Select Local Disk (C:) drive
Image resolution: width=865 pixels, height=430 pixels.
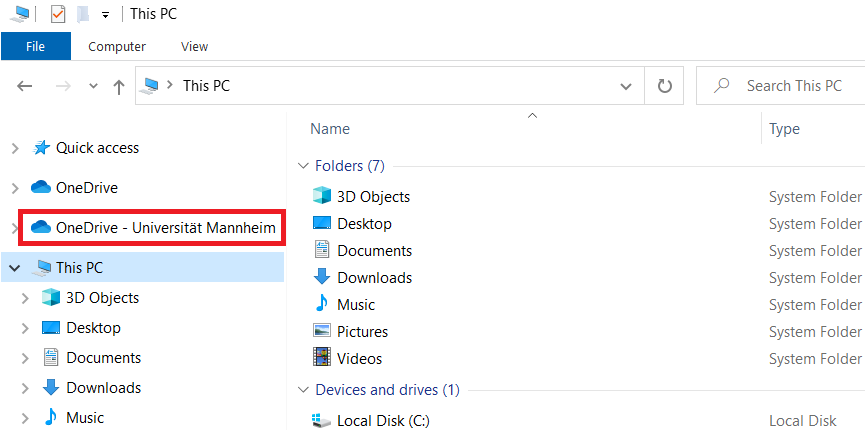pos(383,421)
